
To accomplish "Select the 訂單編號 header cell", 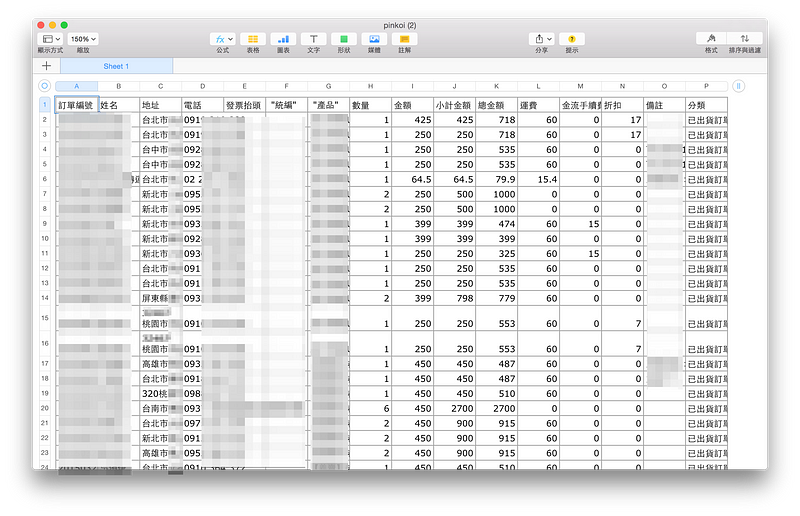I will tap(76, 104).
